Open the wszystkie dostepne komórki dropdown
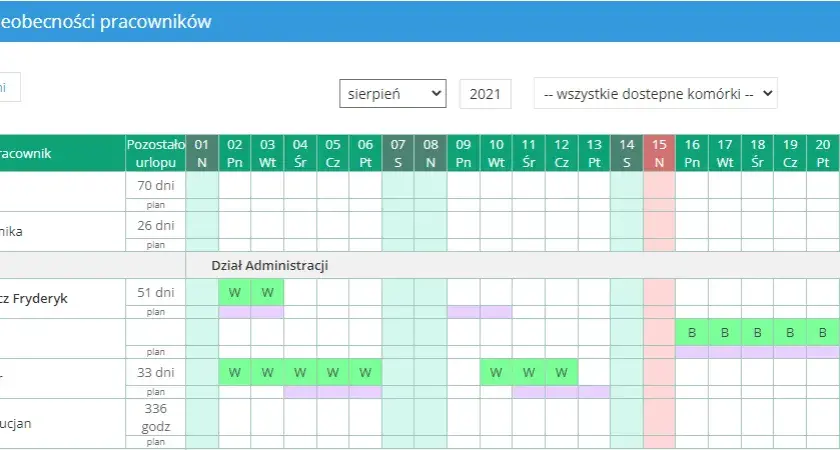 coord(655,94)
